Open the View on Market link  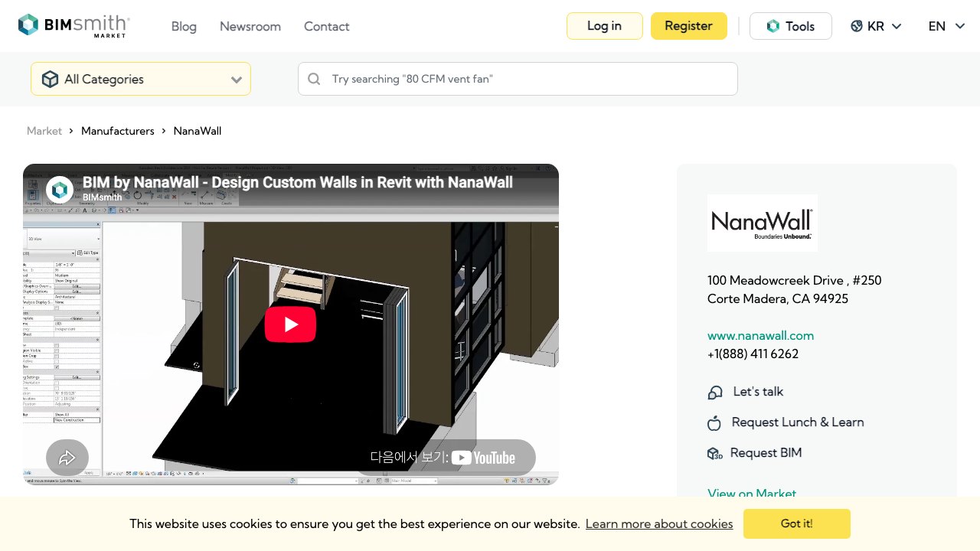click(752, 493)
